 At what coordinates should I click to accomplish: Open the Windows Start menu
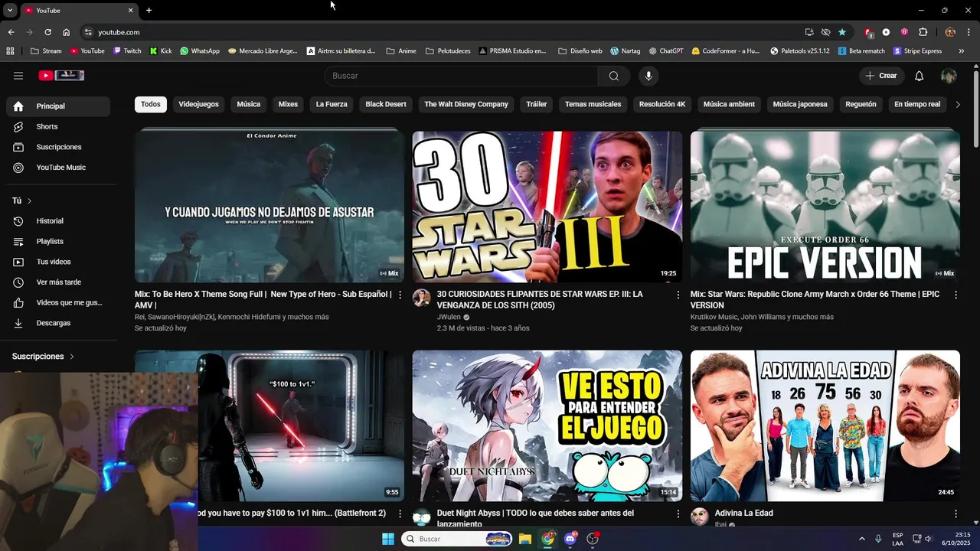pos(387,539)
